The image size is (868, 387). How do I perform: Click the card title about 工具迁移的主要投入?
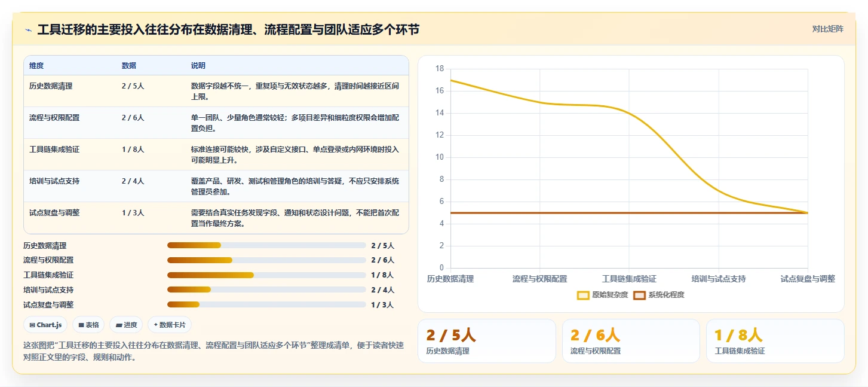pyautogui.click(x=228, y=29)
